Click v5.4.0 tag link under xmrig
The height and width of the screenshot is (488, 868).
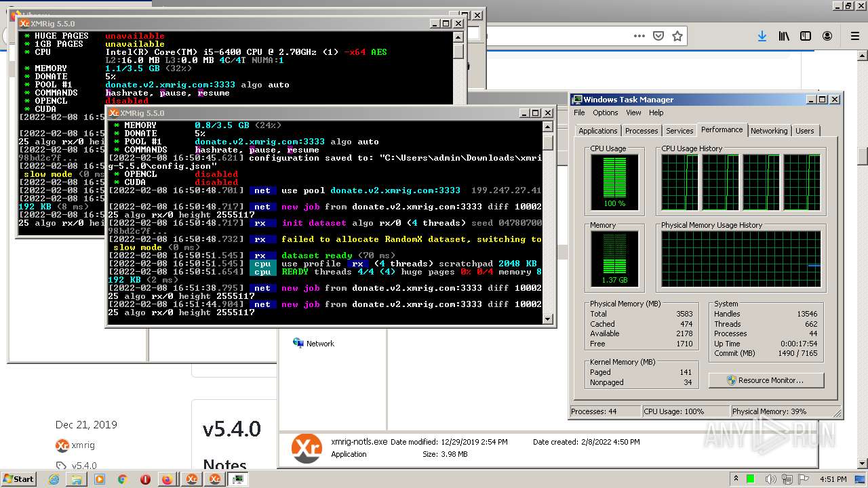(84, 466)
